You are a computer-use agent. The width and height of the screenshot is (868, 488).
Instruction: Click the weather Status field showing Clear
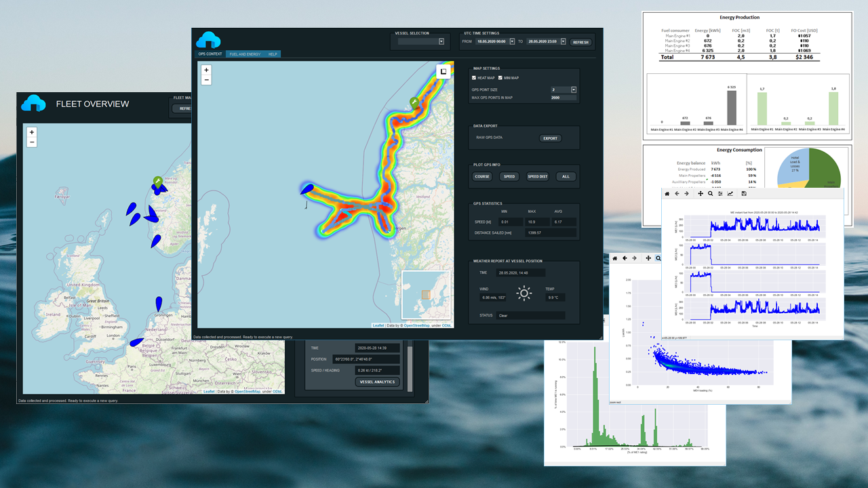(x=530, y=315)
